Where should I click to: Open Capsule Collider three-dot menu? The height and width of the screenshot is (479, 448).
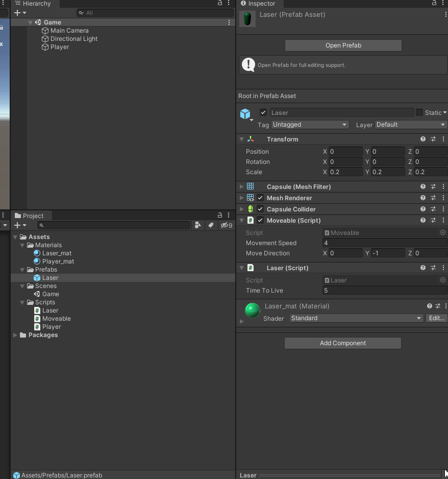click(x=443, y=209)
